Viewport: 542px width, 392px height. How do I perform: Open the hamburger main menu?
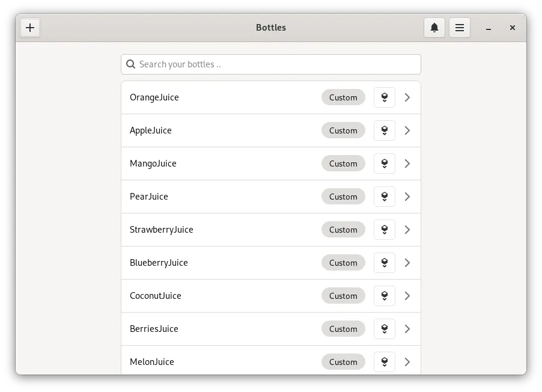[x=460, y=28]
